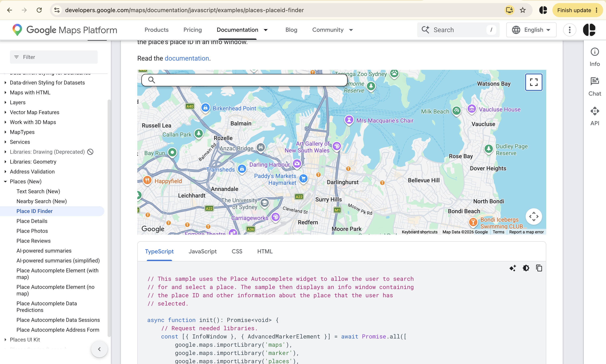Open the three-dot more options menu
The width and height of the screenshot is (606, 364).
(x=570, y=30)
